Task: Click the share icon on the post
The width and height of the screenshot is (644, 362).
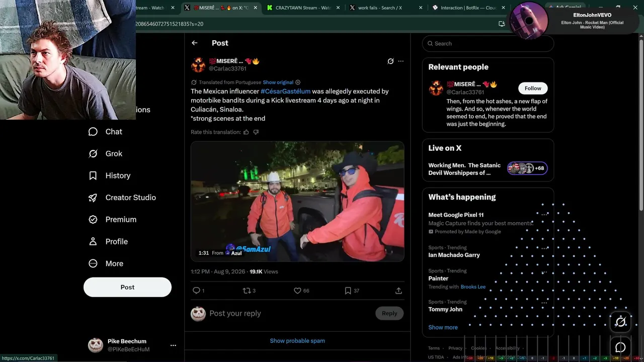Action: click(398, 291)
